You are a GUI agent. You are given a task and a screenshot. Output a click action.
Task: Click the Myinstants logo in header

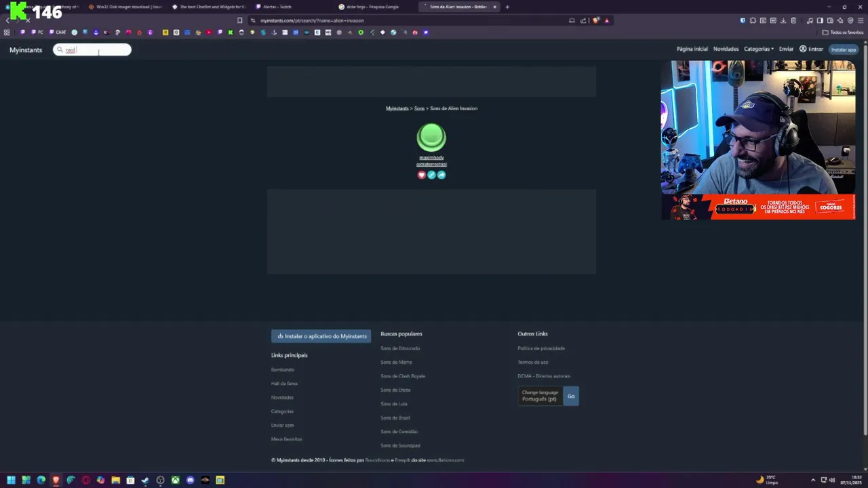[26, 49]
